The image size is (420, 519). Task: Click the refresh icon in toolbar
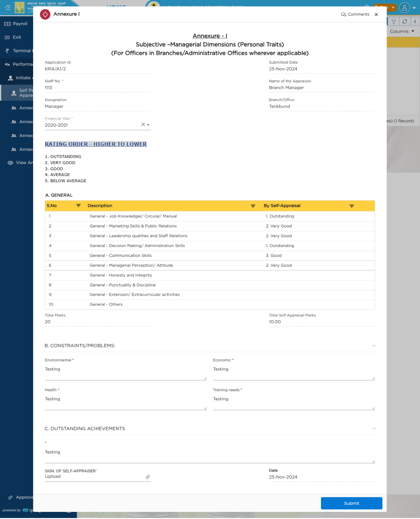[x=404, y=22]
